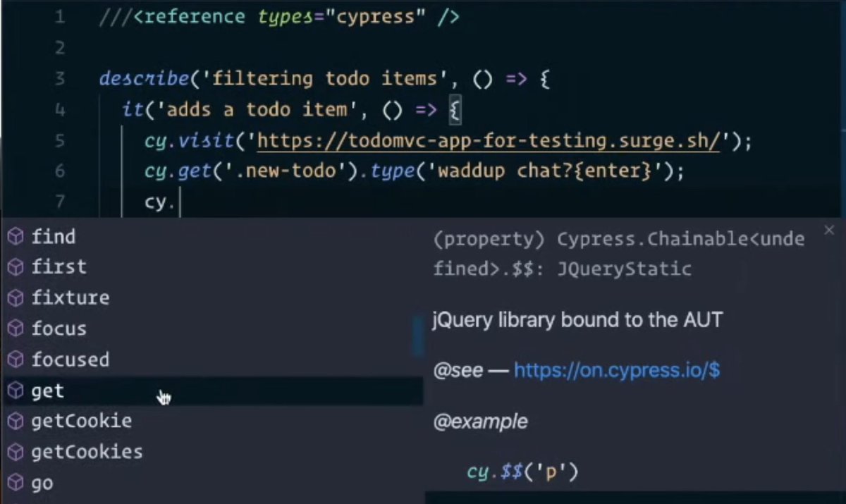Close the documentation details popup
Screen dimensions: 846x504
829,230
